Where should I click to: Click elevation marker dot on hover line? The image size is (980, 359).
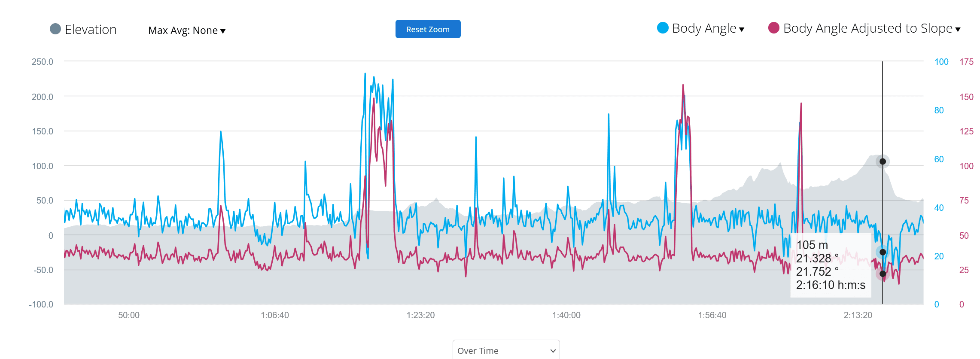[x=883, y=161]
